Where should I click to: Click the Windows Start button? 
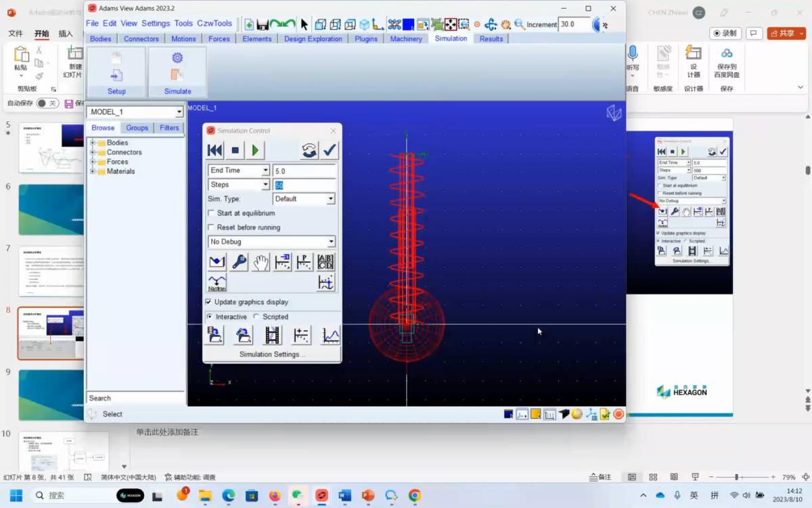[16, 496]
